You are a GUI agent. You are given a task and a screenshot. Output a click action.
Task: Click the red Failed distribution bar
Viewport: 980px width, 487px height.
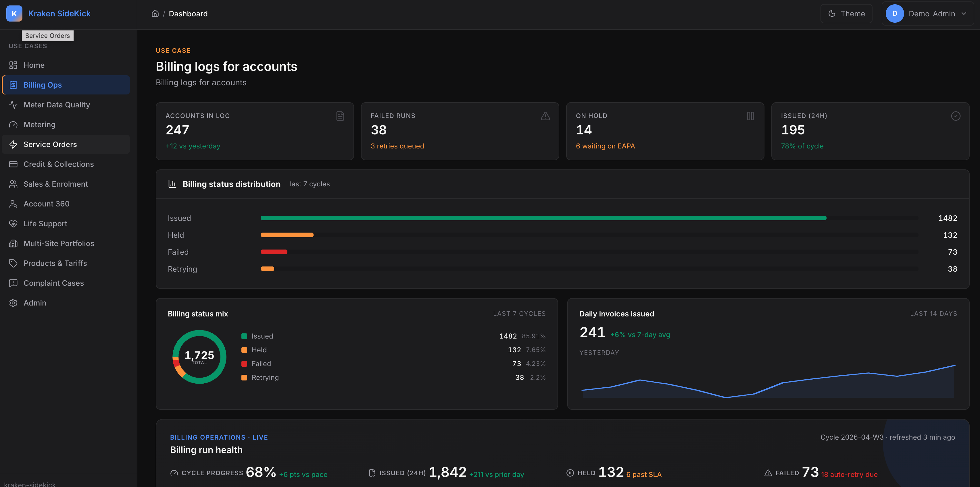coord(274,252)
